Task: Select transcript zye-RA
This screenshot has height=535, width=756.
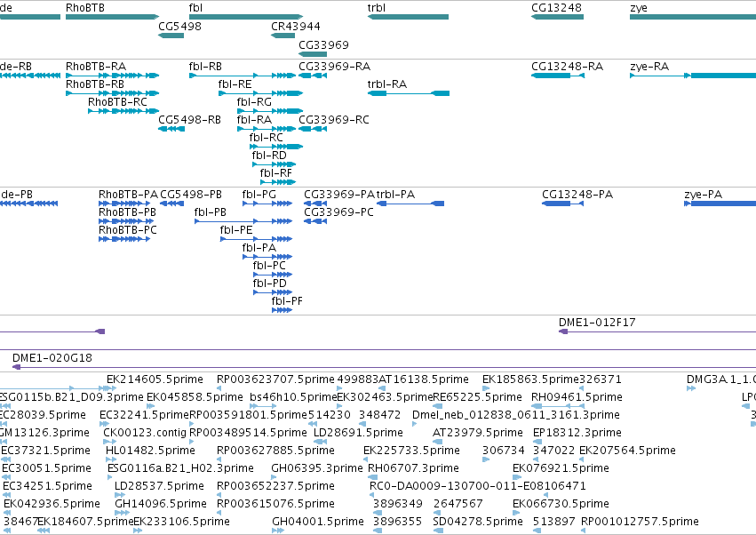Action: click(x=693, y=76)
